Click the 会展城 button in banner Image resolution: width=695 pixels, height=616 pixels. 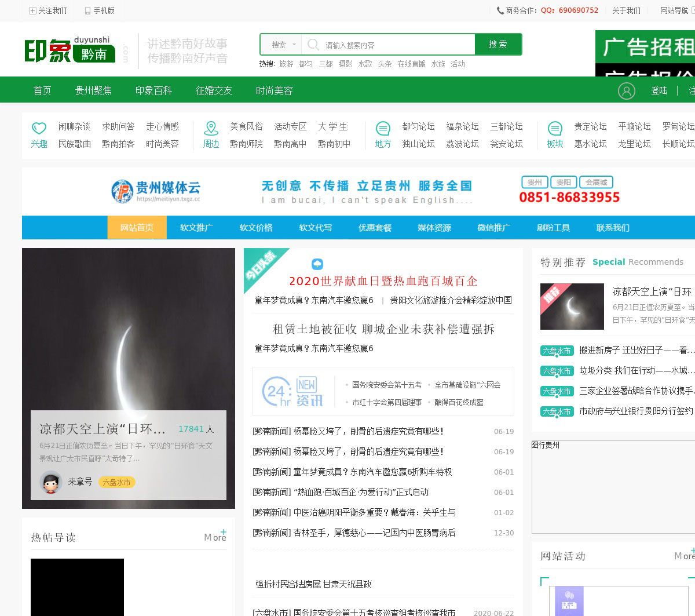point(596,182)
